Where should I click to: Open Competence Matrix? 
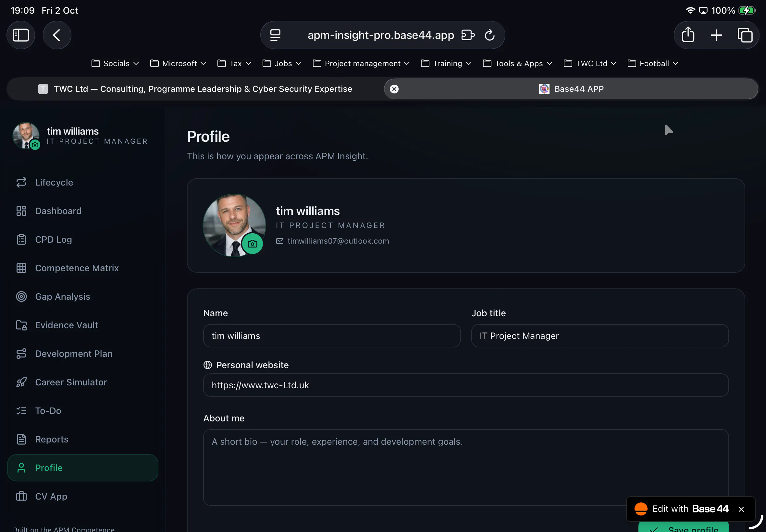83,268
